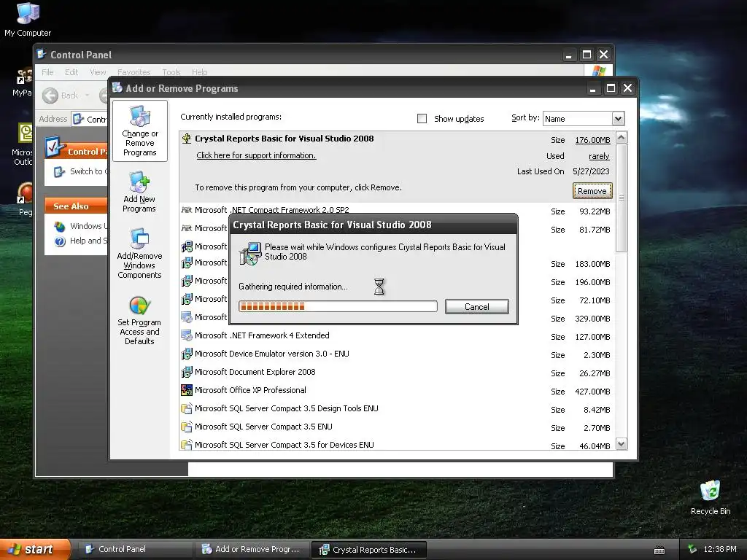Screen dimensions: 747x560
Task: Open Edit menu in Control Panel window
Action: tap(71, 72)
